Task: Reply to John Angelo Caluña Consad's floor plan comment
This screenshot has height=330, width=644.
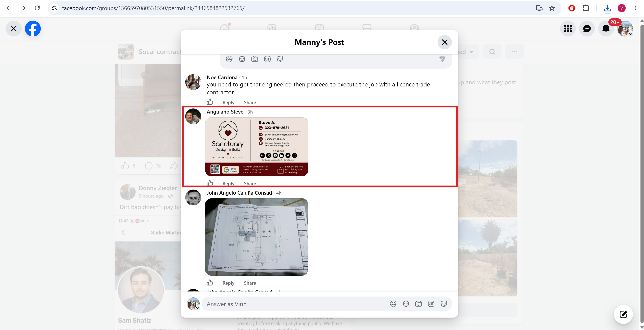Action: (228, 283)
